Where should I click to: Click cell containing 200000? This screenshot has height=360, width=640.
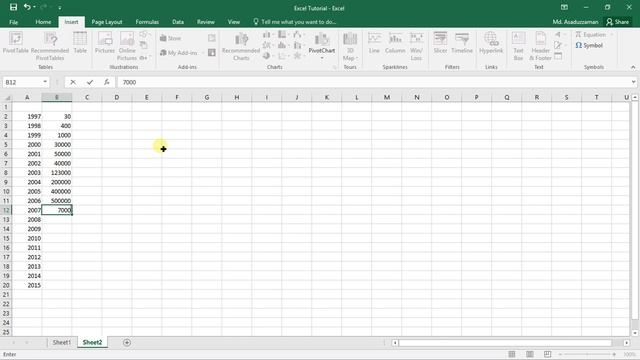click(x=57, y=182)
